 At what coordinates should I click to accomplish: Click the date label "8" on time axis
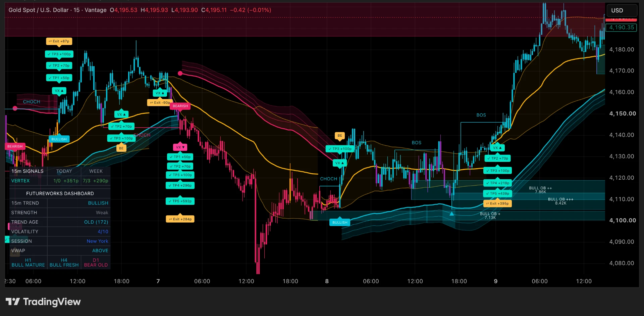click(x=327, y=281)
